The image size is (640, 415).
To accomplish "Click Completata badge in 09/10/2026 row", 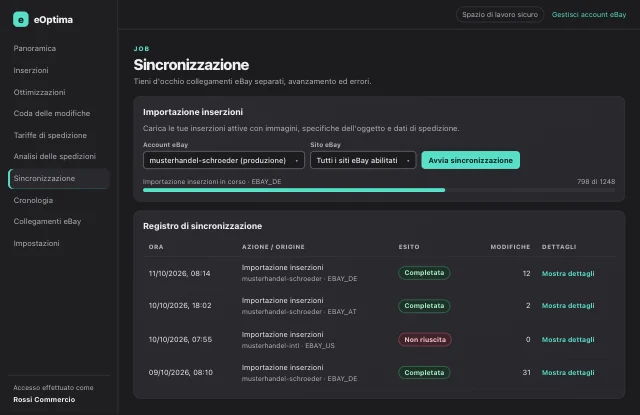I will coord(424,373).
